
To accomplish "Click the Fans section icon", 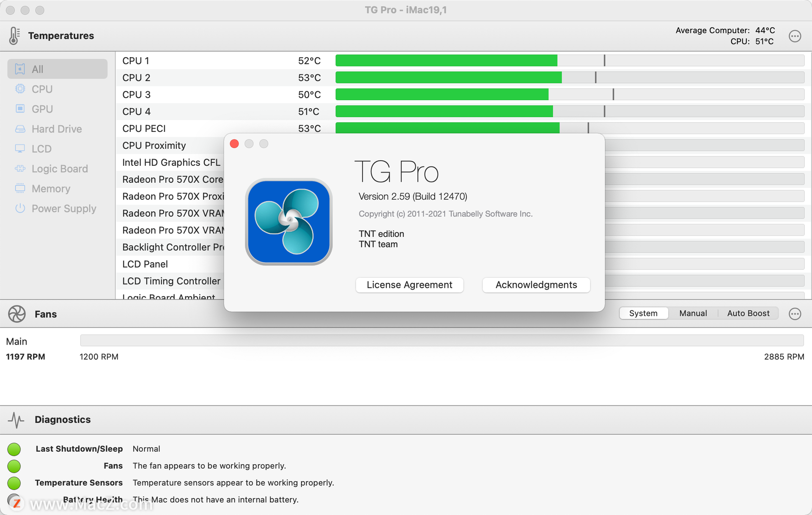I will tap(16, 314).
